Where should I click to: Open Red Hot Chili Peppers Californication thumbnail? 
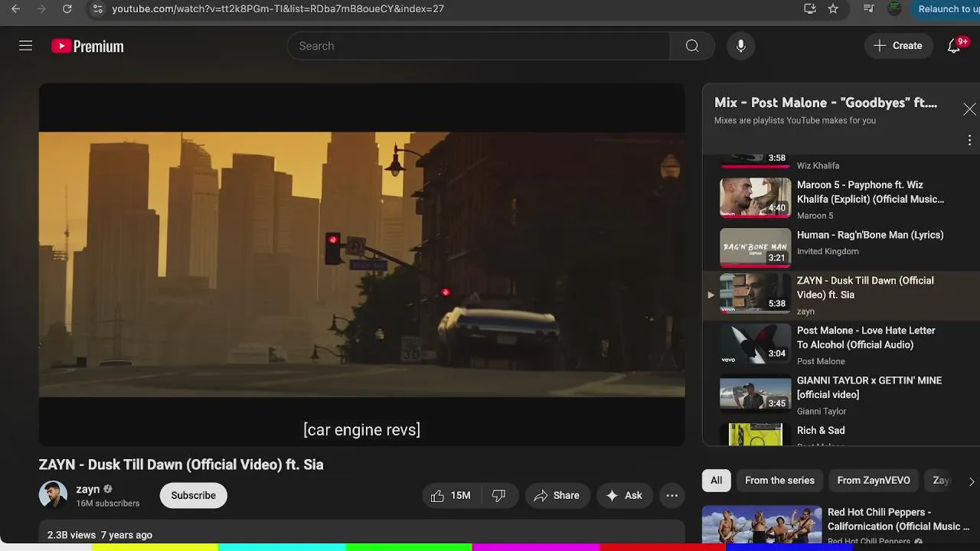click(762, 525)
